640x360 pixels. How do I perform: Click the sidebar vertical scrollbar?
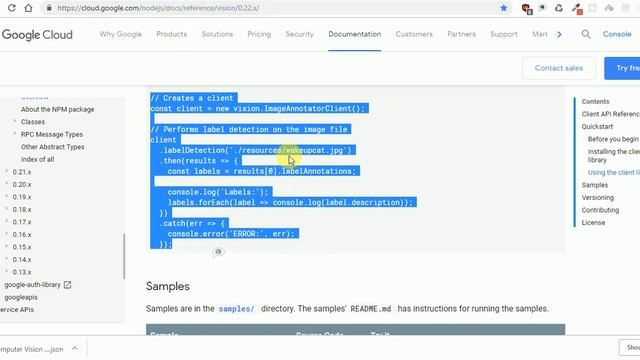(124, 256)
